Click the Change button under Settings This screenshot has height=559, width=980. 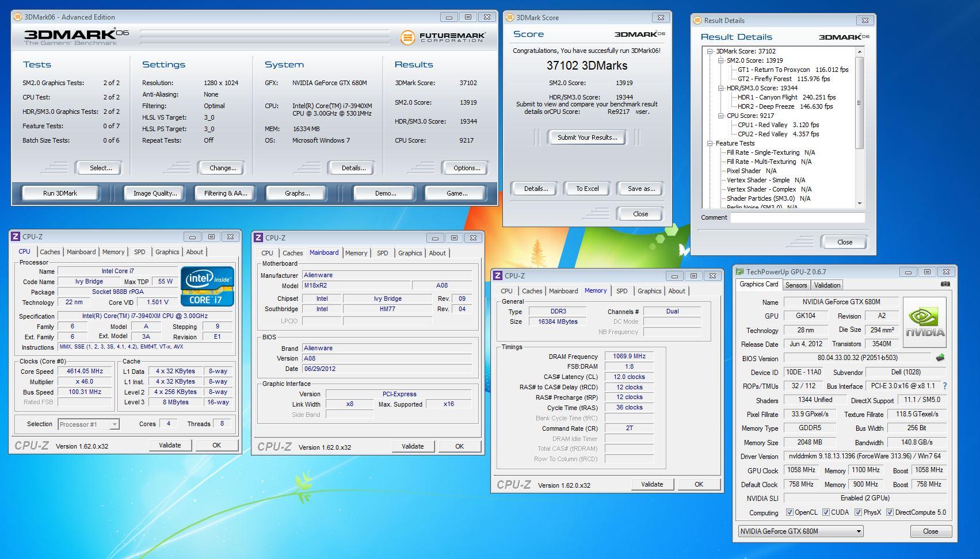coord(222,168)
